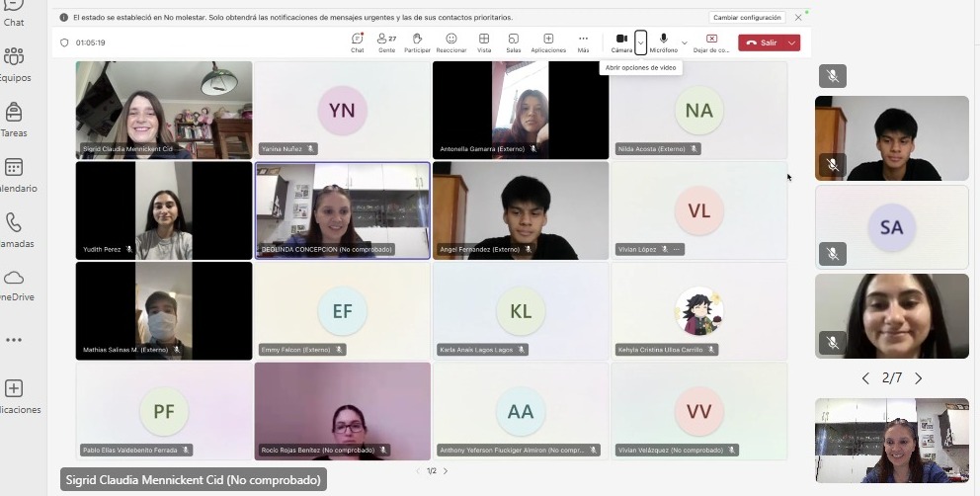Click the red Salir leave button
Image resolution: width=980 pixels, height=496 pixels.
(x=761, y=42)
